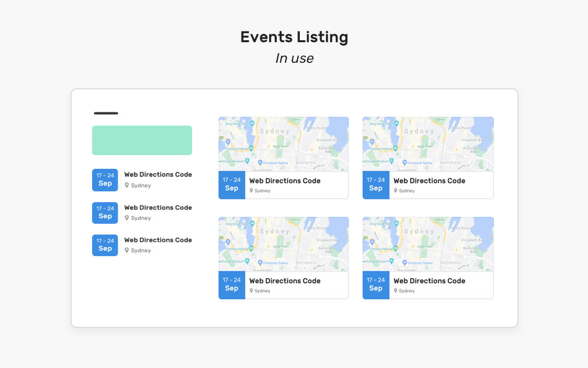Open the map thumbnail on the top-left card

[283, 144]
